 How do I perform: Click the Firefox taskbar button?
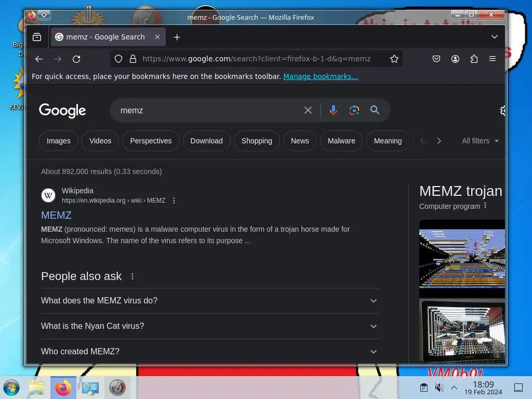coord(63,388)
